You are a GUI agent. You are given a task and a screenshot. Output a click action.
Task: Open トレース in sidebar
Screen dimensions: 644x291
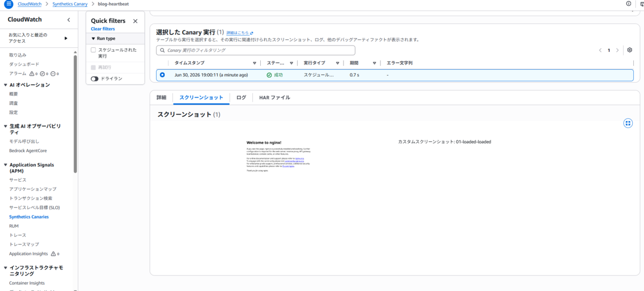[18, 235]
